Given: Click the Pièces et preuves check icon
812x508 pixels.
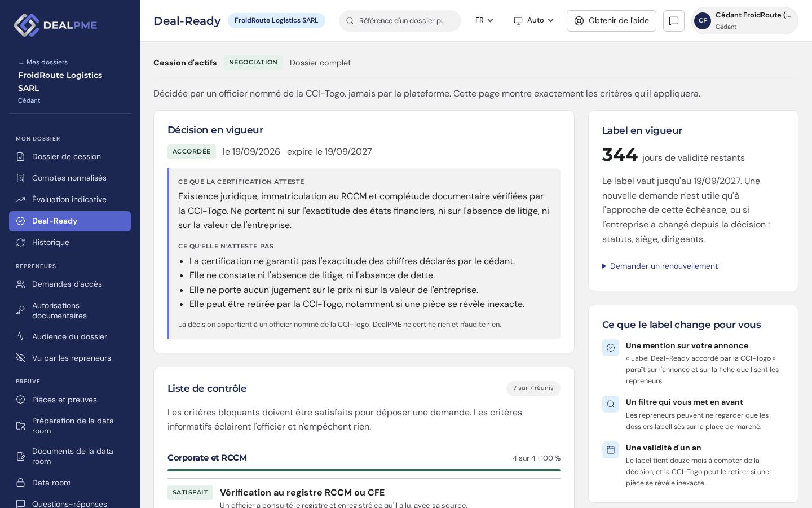Looking at the screenshot, I should coord(21,400).
